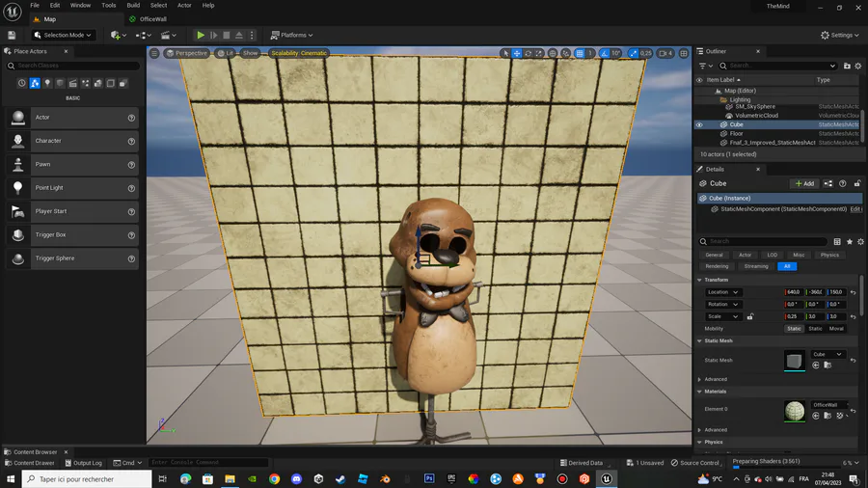Open camera speed setting in viewport
The image size is (868, 488).
tap(665, 53)
